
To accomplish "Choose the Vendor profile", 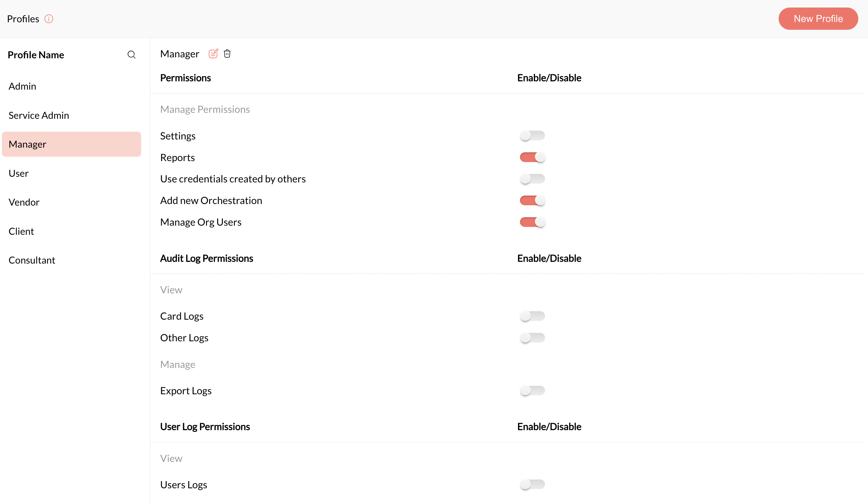I will 24,202.
